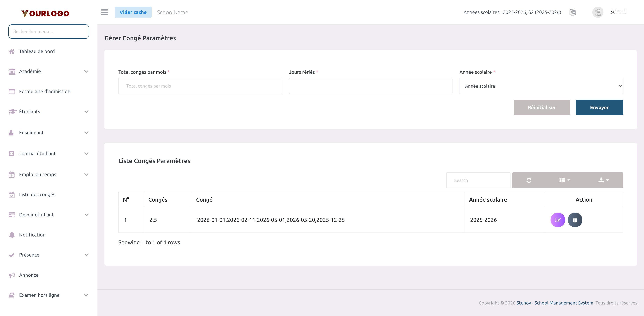644x316 pixels.
Task: Select the Tableau de bord sidebar icon
Action: (x=12, y=51)
